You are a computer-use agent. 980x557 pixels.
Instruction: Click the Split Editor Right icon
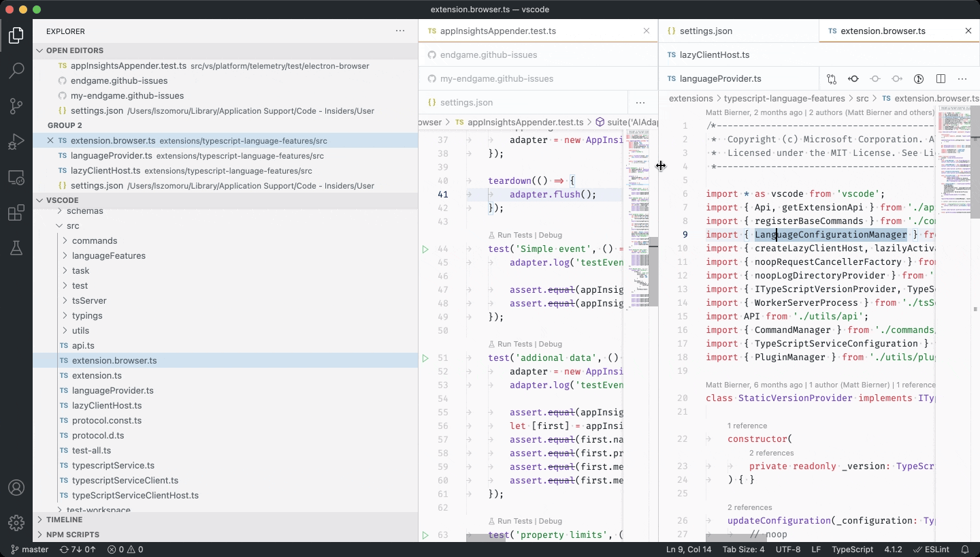pyautogui.click(x=941, y=79)
